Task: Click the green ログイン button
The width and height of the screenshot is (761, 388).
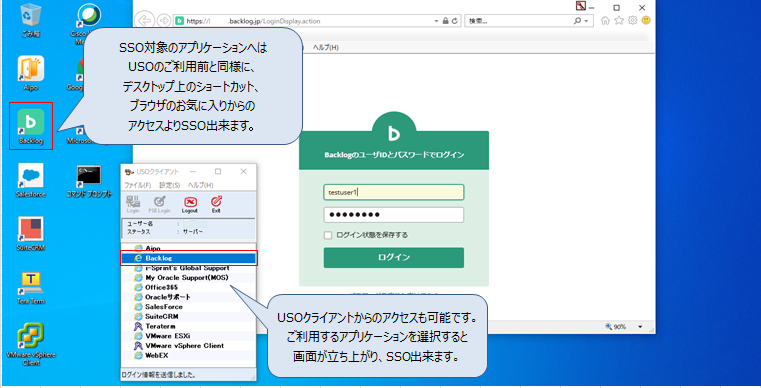Action: (x=394, y=257)
